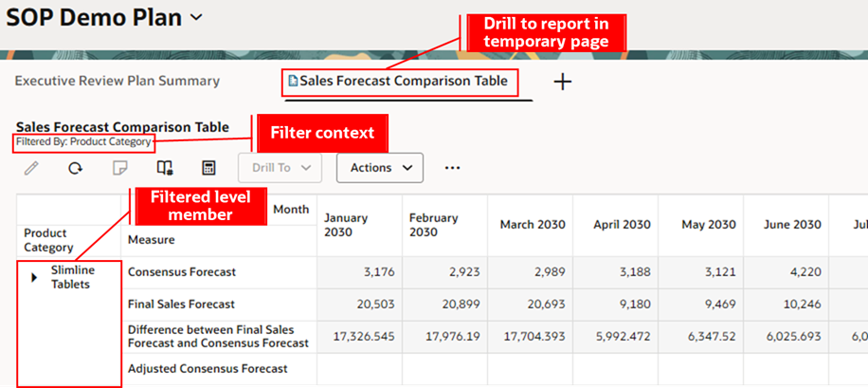This screenshot has height=388, width=868.
Task: Click the 17,326.545 difference cell
Action: coord(360,337)
